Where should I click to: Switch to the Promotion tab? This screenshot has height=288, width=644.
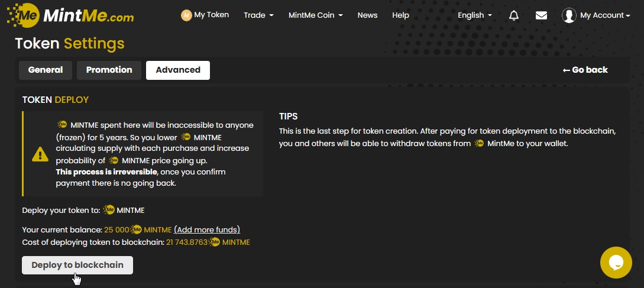[x=109, y=70]
